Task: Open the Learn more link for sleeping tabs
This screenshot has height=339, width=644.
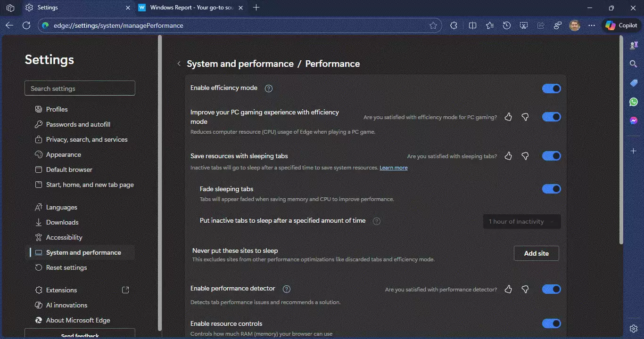Action: pos(393,168)
